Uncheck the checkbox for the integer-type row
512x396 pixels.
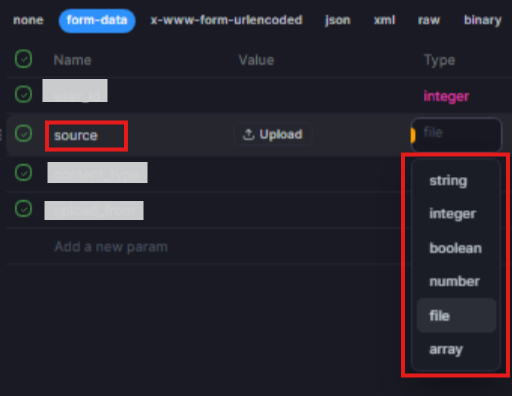23,94
